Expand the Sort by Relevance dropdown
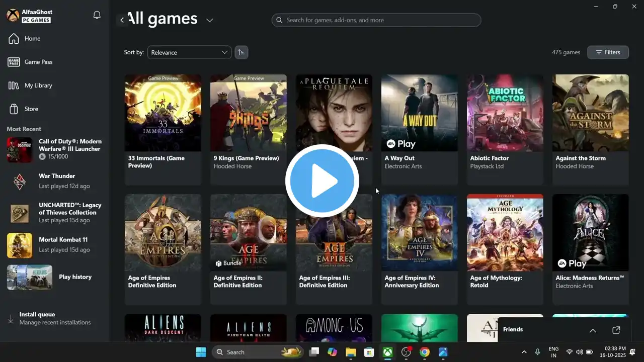The width and height of the screenshot is (644, 362). 189,52
